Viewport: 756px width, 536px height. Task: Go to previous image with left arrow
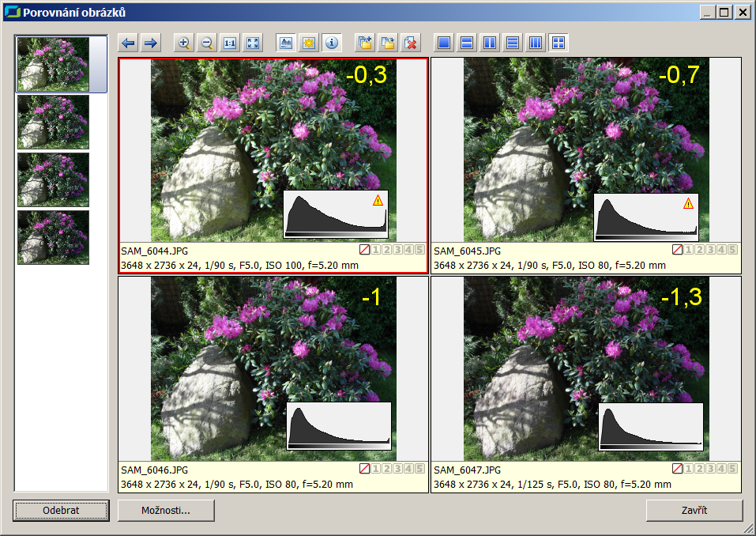(x=128, y=43)
